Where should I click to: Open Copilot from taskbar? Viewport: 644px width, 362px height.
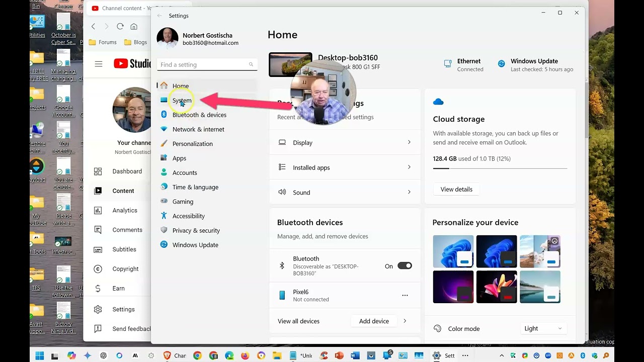point(71,355)
